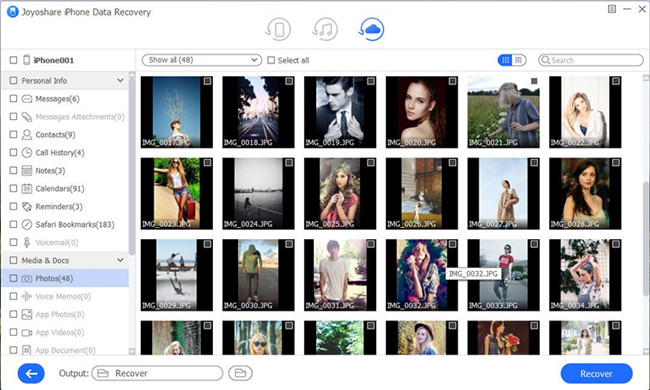Collapse the Personal Info section chevron

[x=120, y=80]
